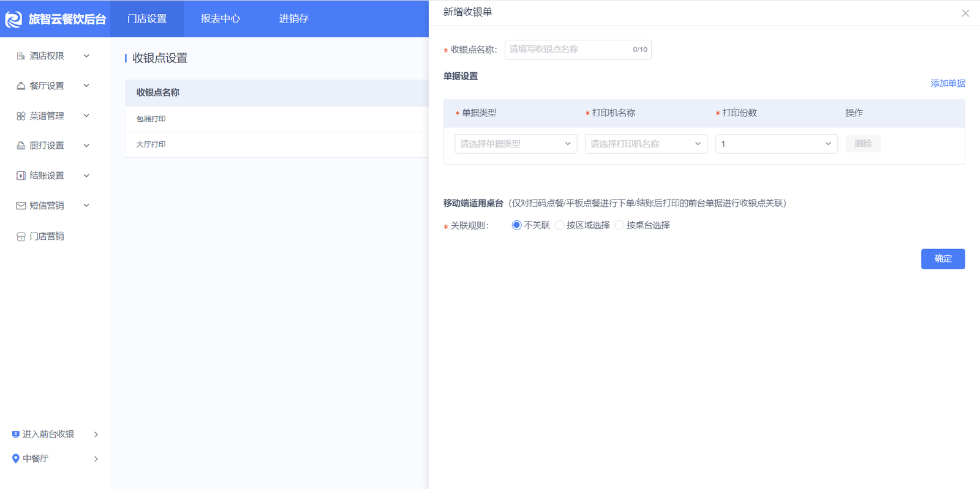The height and width of the screenshot is (489, 980).
Task: Click the 进入前台收银 icon
Action: point(16,434)
